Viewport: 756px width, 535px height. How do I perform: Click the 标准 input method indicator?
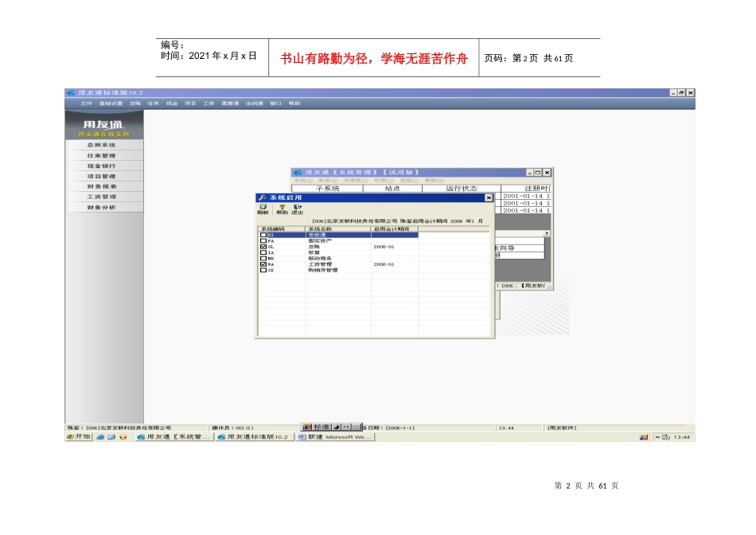pyautogui.click(x=321, y=427)
